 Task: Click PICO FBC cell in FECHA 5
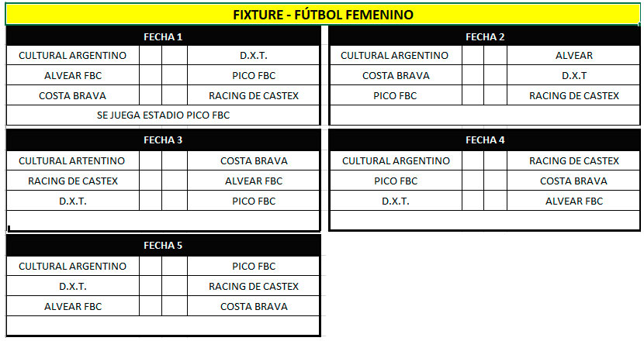(x=254, y=266)
